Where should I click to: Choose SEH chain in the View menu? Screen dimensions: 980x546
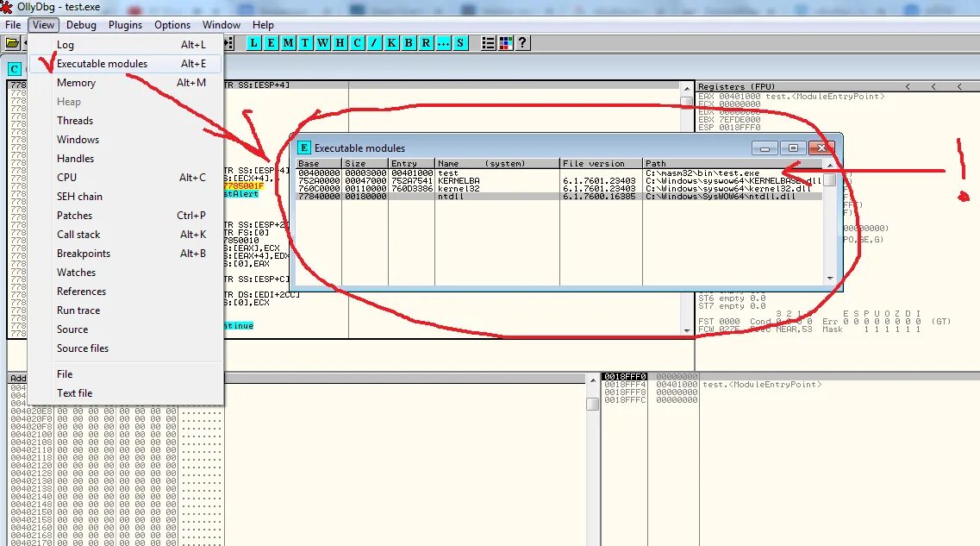126,197
